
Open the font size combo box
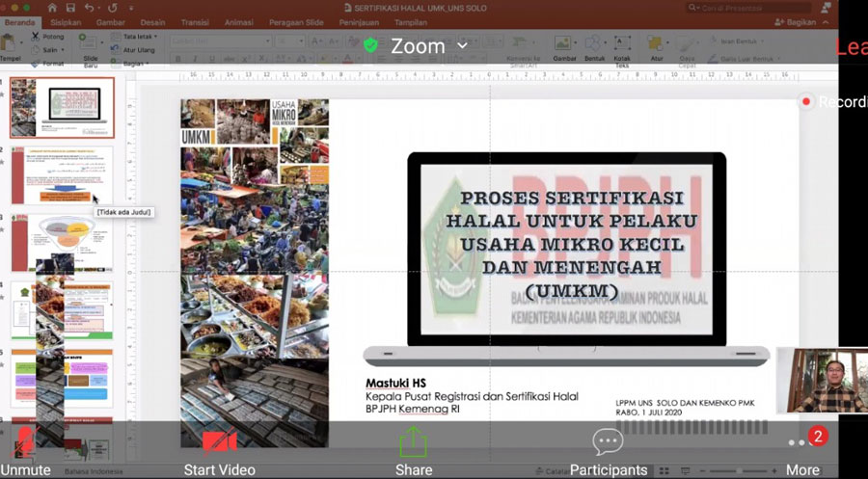point(290,41)
